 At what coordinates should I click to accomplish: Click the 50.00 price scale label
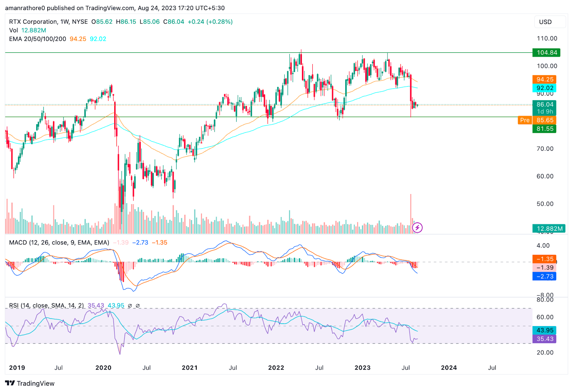pos(545,204)
